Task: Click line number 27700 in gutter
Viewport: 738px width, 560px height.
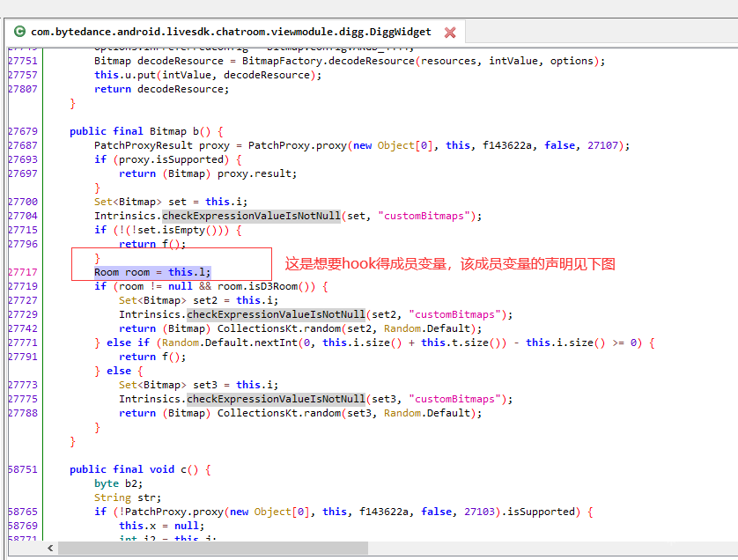Action: [23, 203]
